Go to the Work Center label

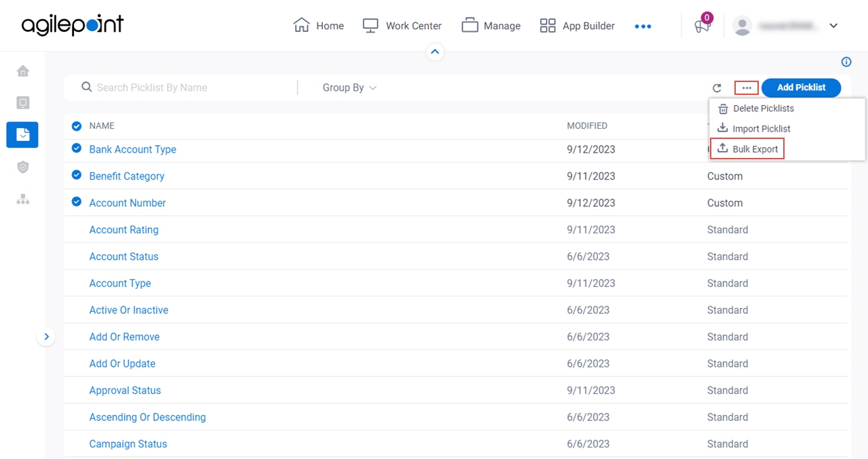(414, 26)
